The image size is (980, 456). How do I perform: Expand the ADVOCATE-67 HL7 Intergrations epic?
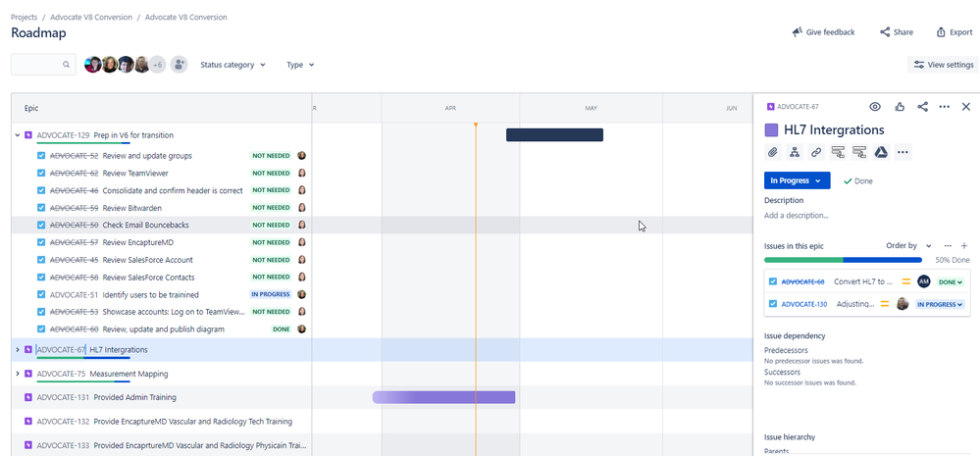point(18,350)
